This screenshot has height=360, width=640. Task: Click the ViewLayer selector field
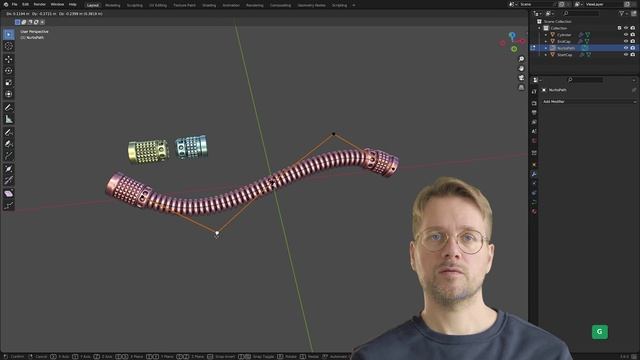pos(603,4)
